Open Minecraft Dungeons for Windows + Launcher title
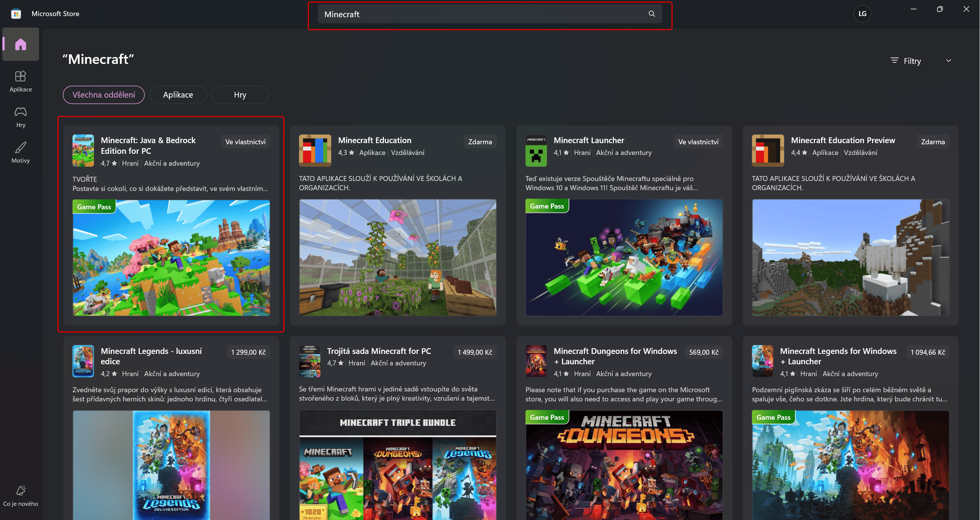 [x=615, y=356]
